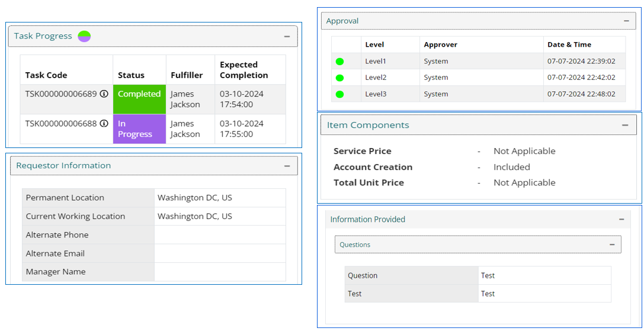Click the green Completed status cell
Screen dimensions: 644x331
(139, 99)
